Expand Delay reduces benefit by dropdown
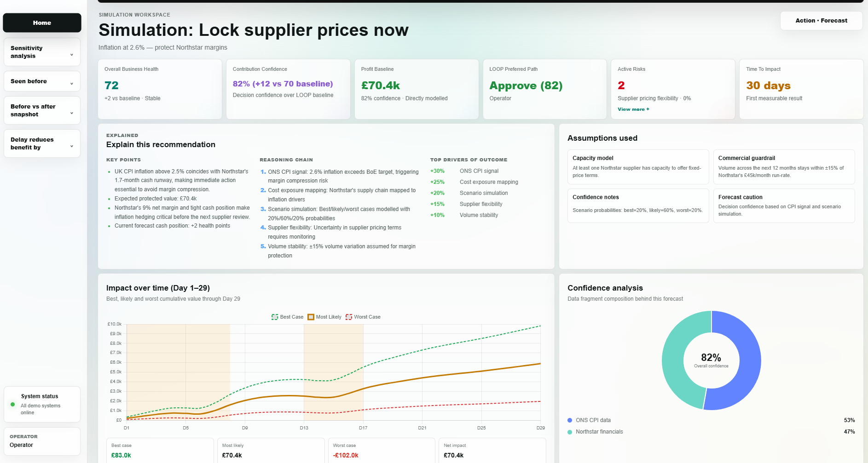The height and width of the screenshot is (463, 868). [42, 143]
